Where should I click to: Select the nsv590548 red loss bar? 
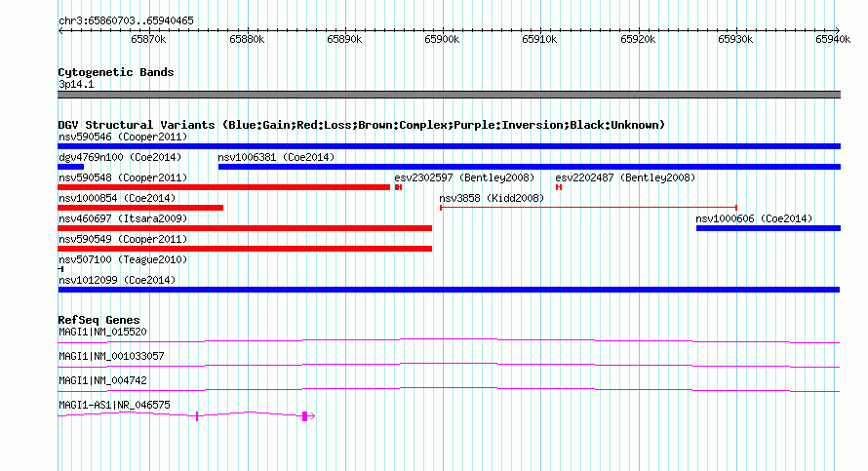point(223,187)
